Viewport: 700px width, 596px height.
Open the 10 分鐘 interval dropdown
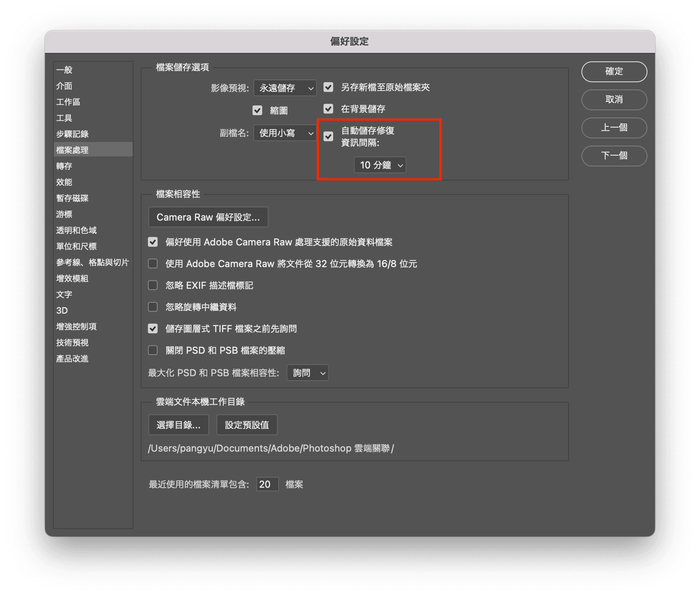click(x=380, y=165)
